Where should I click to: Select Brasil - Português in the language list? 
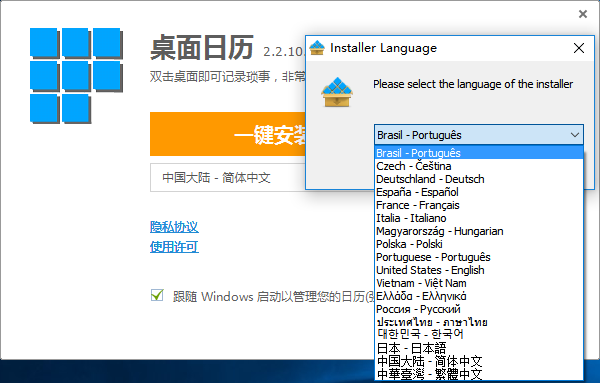coord(479,153)
